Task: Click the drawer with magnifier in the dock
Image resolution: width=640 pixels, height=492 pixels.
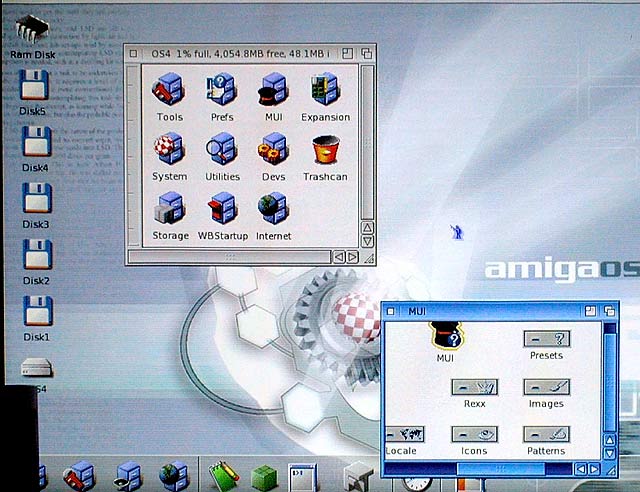Action: [127, 477]
